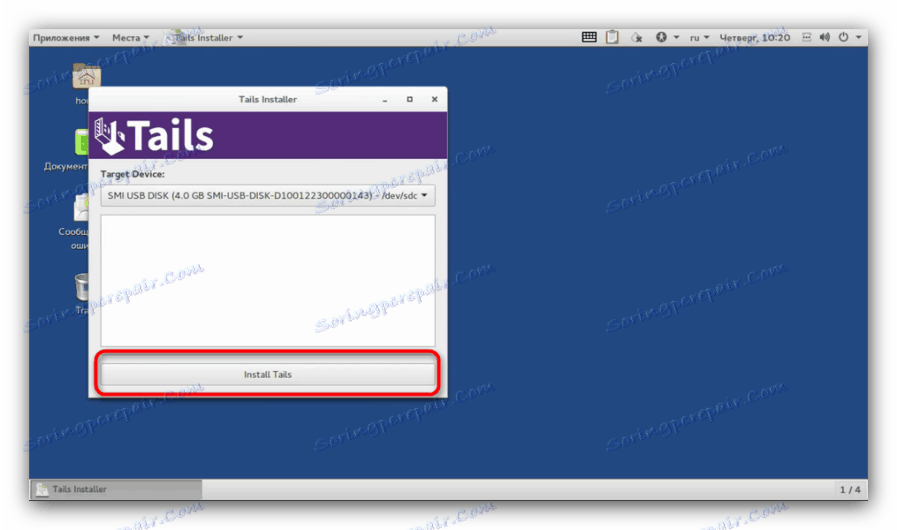The image size is (897, 530).
Task: Click the power icon
Action: pos(843,37)
